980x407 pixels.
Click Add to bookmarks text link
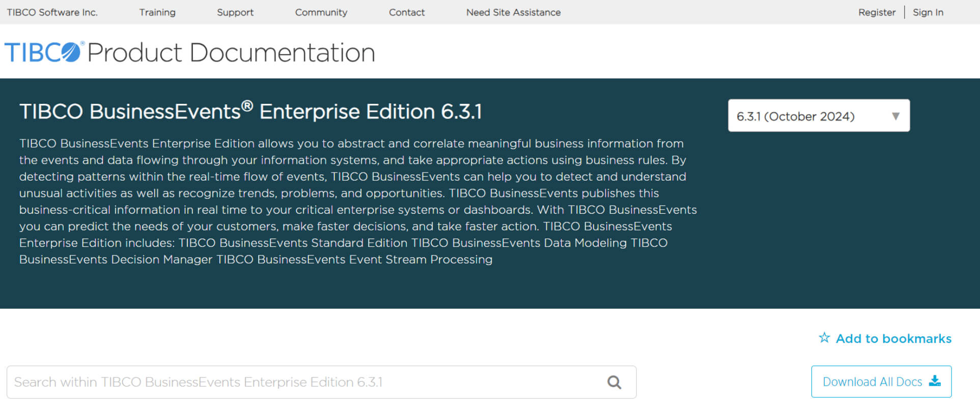click(x=893, y=338)
